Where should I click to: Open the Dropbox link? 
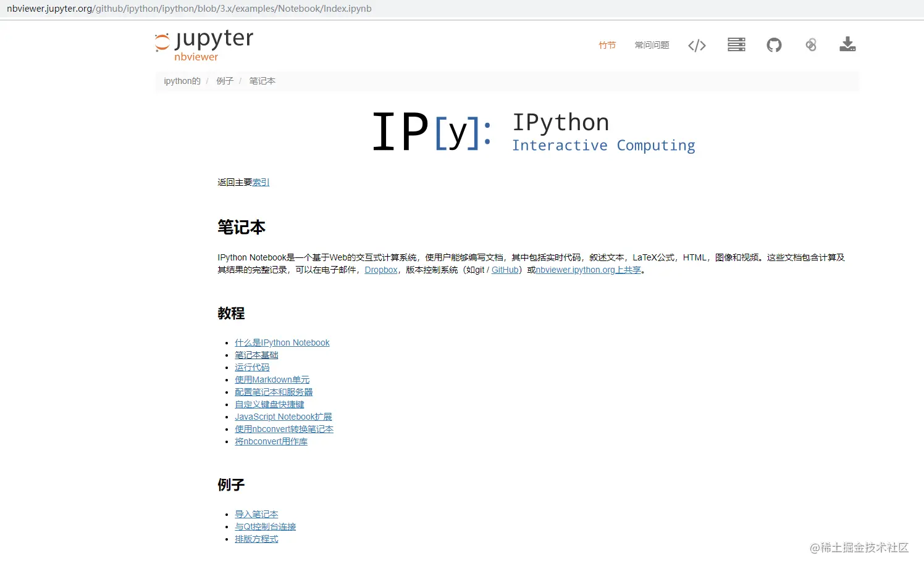(381, 270)
